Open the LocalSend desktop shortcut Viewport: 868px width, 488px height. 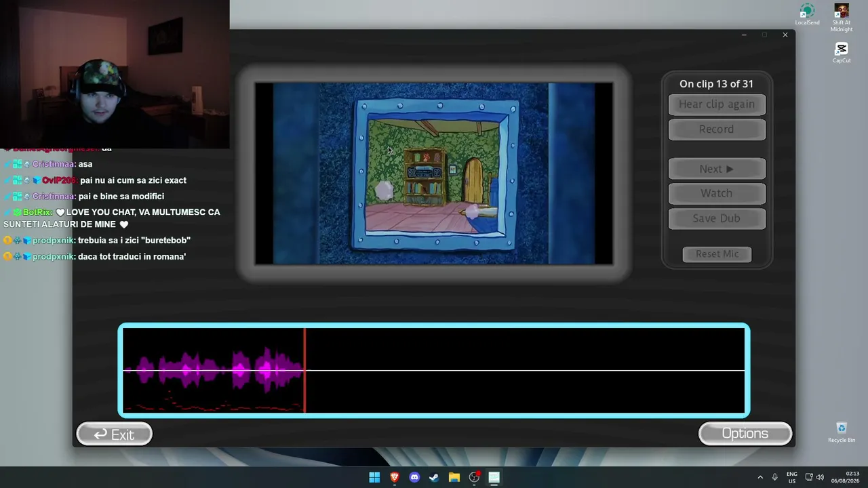[807, 14]
